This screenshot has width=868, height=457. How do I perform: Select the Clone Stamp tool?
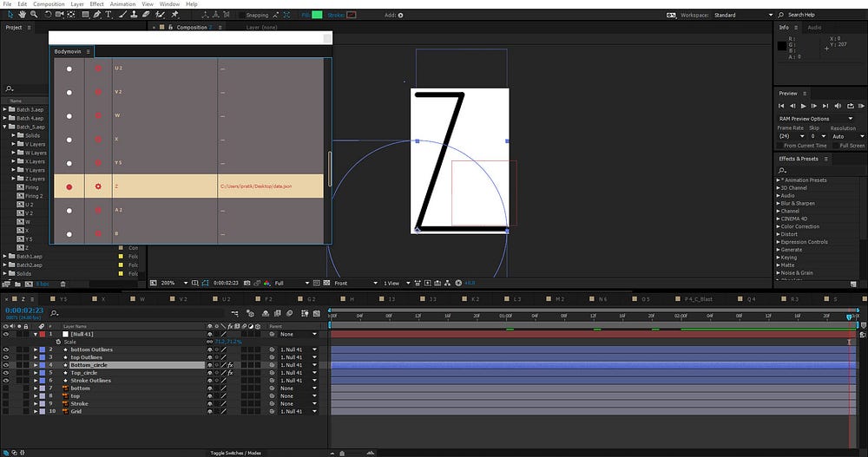pyautogui.click(x=134, y=15)
